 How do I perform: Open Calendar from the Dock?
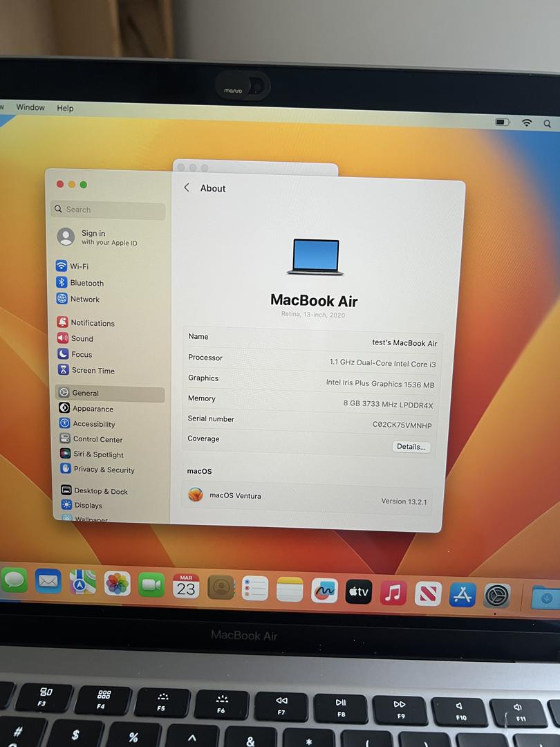(x=186, y=586)
